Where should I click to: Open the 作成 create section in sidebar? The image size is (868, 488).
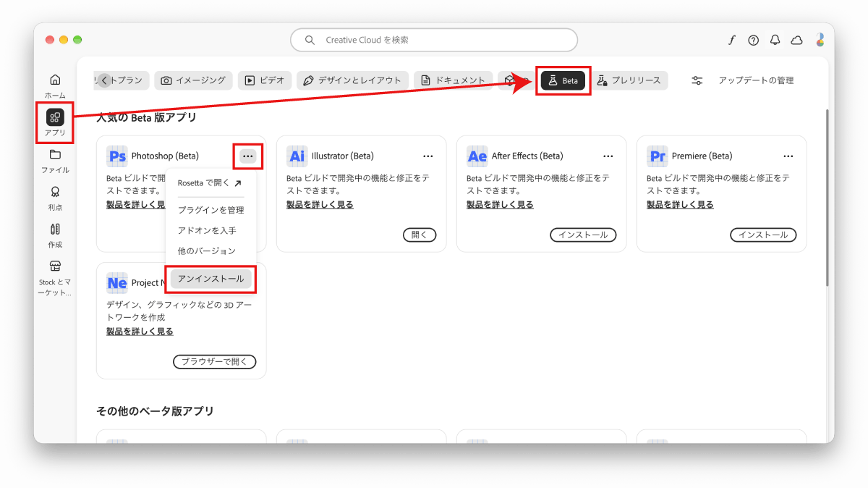coord(55,235)
